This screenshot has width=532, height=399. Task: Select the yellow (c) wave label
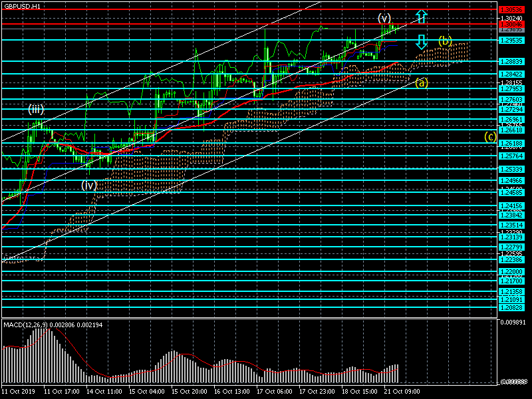490,137
